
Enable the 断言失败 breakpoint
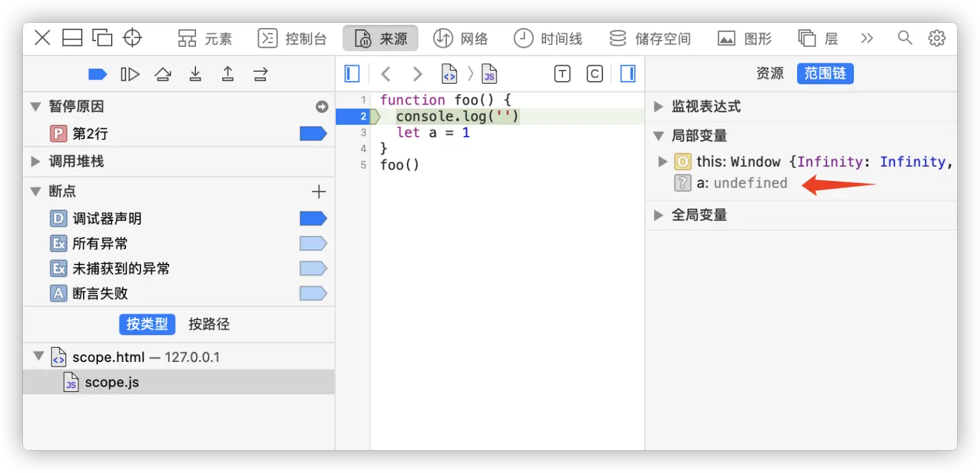(313, 293)
